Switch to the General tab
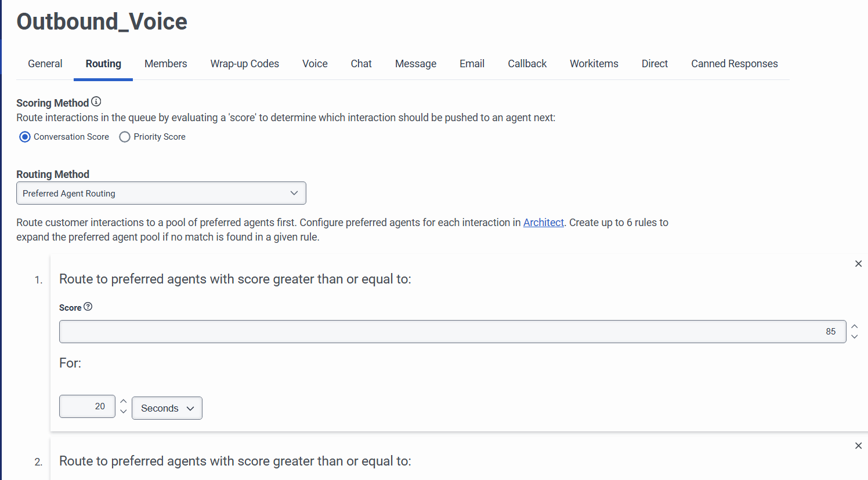 click(45, 64)
